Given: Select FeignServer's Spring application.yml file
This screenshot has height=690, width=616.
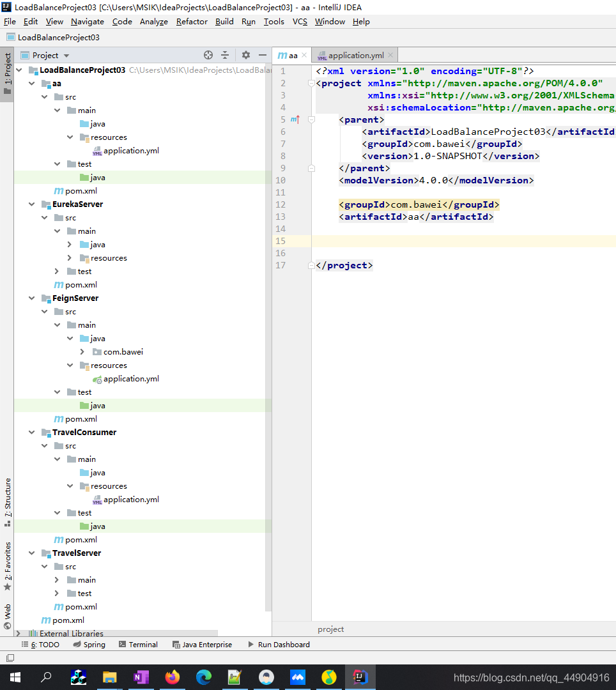Looking at the screenshot, I should click(126, 378).
